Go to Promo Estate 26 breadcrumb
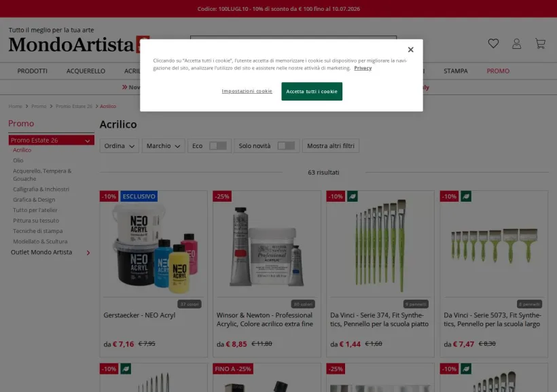Screen dimensions: 557x392 point(74,106)
